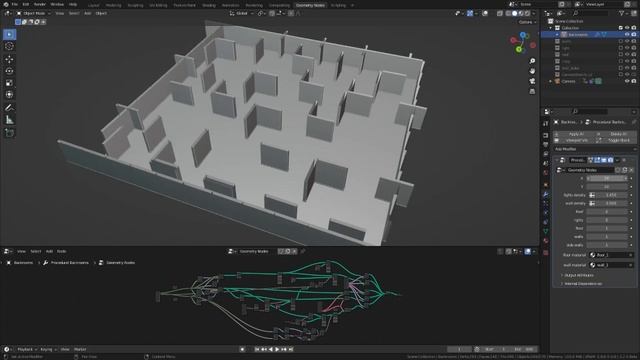The image size is (640, 360).
Task: Expand the Output Attributes section
Action: [x=579, y=275]
